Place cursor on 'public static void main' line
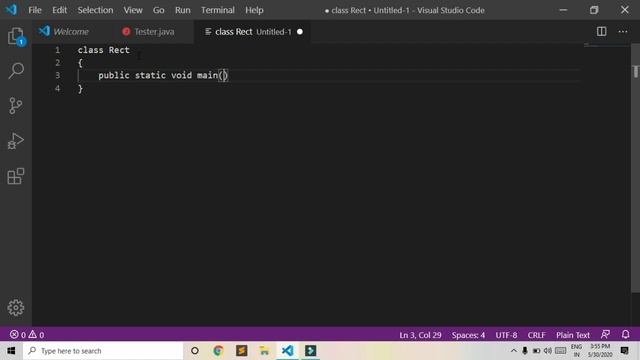640x360 pixels. tap(163, 75)
